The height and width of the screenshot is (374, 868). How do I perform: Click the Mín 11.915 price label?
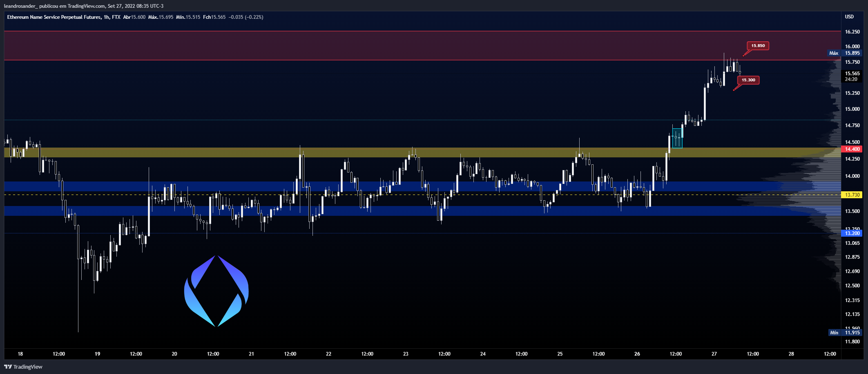(x=845, y=333)
